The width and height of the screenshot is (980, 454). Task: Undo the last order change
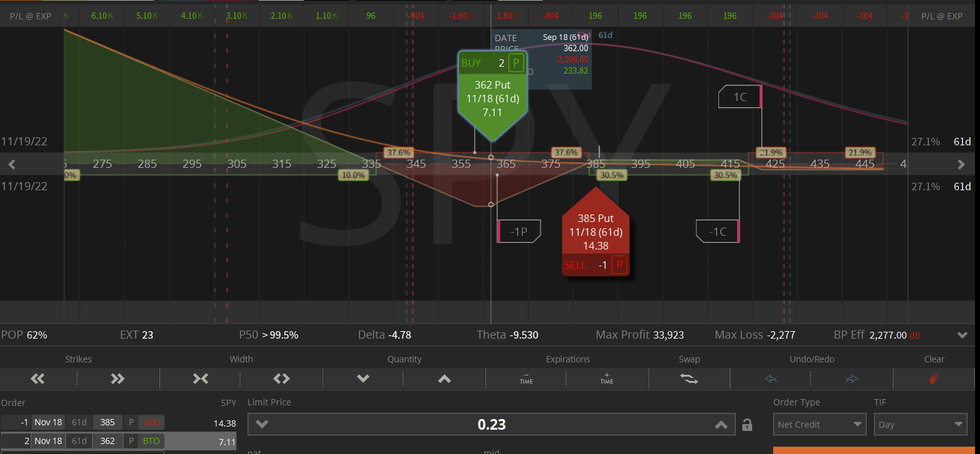point(771,379)
